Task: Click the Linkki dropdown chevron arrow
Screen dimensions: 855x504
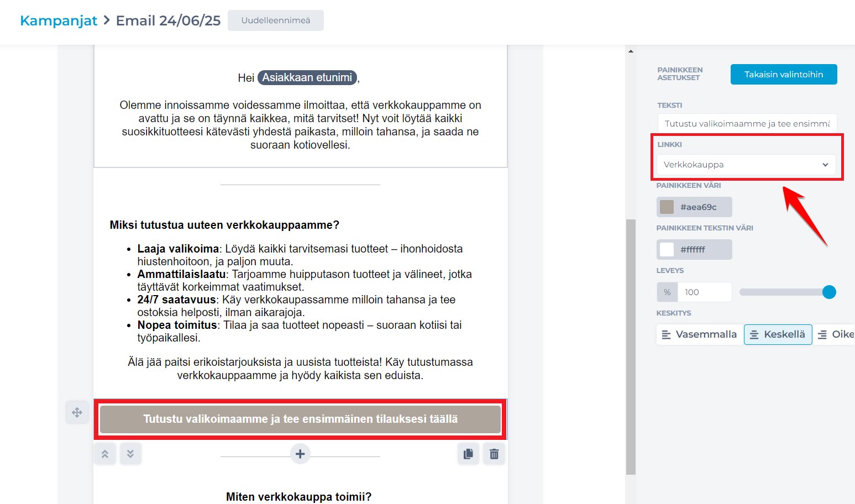Action: click(x=825, y=165)
